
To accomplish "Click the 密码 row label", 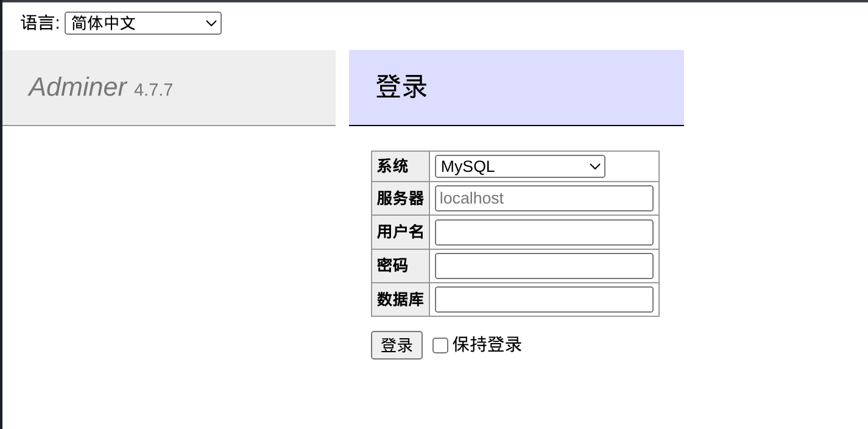I will click(x=393, y=266).
